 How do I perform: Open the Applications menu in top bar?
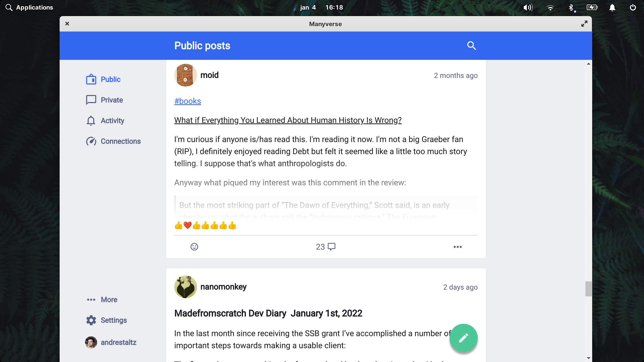[29, 8]
